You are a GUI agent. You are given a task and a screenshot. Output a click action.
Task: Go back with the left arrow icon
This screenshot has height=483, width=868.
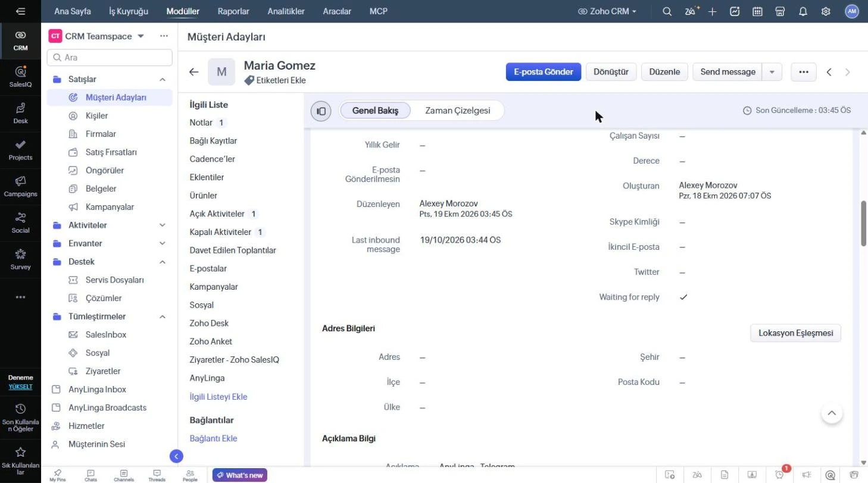point(193,72)
